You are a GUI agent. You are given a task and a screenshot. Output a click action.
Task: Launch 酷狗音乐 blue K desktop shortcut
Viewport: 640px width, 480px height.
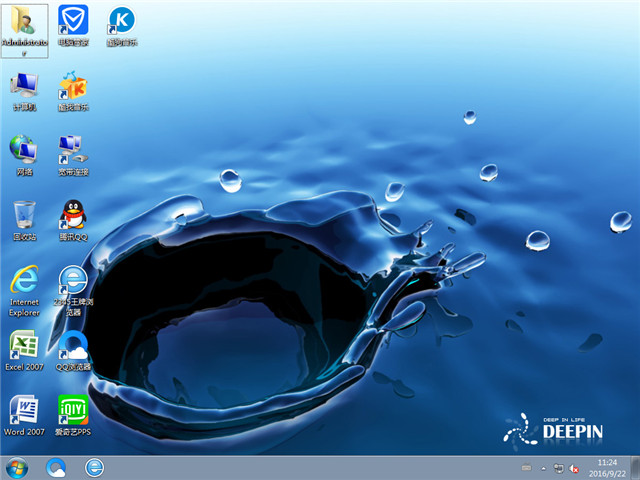122,22
